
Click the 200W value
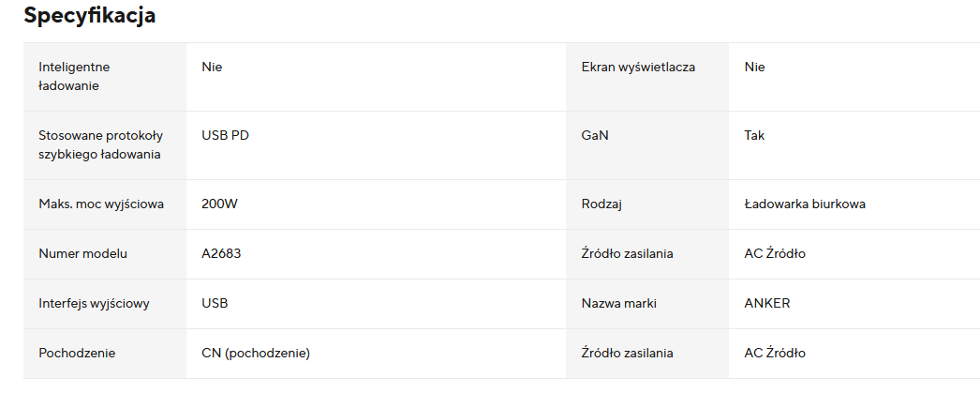[220, 204]
